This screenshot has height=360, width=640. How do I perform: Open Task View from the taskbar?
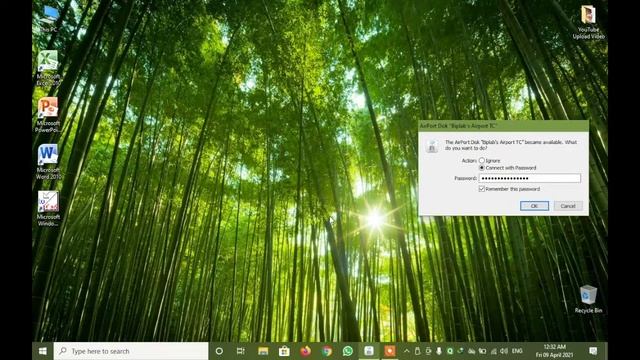241,351
